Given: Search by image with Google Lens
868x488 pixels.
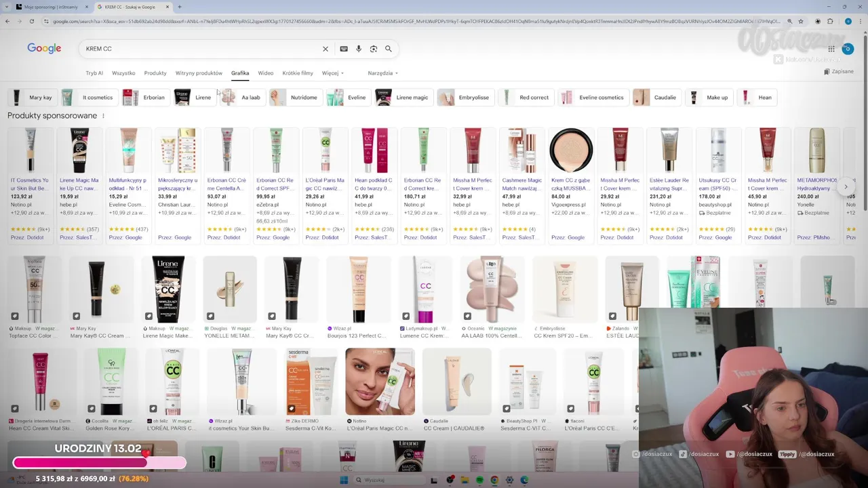Looking at the screenshot, I should tap(374, 49).
